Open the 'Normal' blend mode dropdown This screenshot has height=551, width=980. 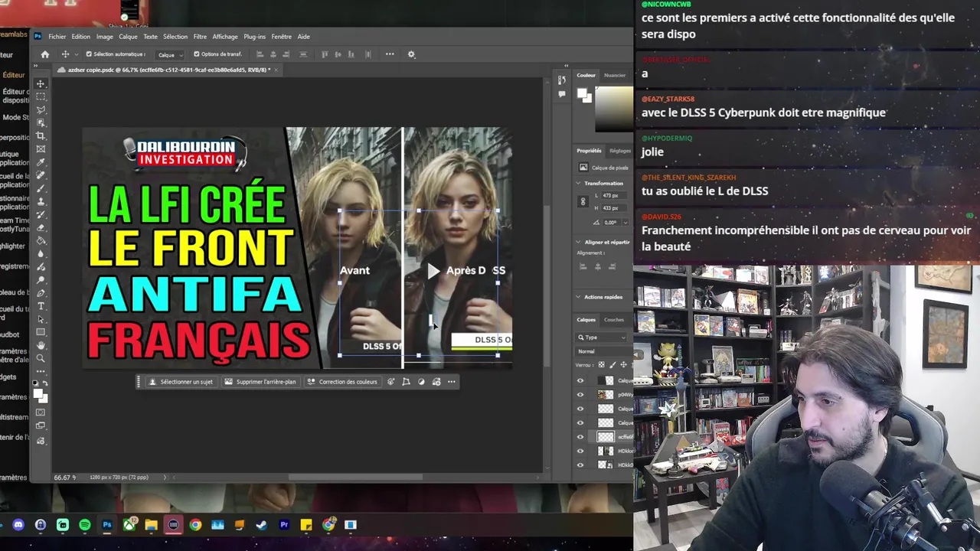point(604,351)
